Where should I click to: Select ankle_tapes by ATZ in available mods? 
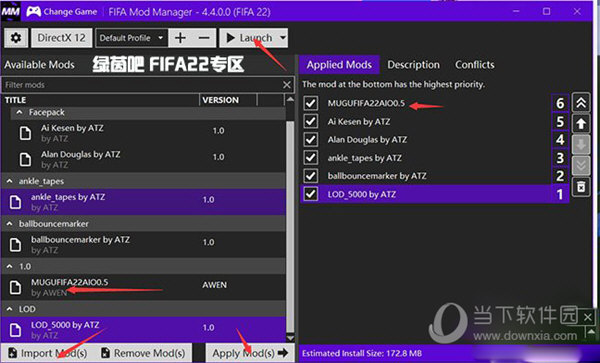[143, 202]
